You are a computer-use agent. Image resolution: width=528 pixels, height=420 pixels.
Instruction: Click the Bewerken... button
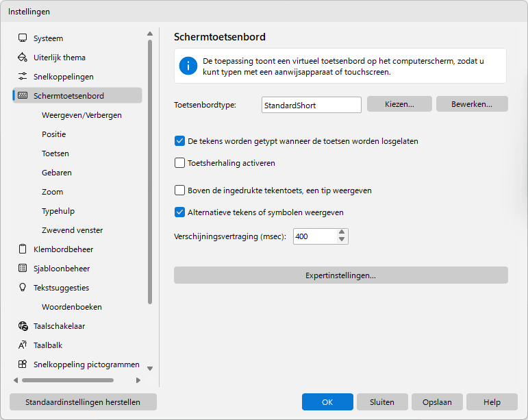pos(472,104)
